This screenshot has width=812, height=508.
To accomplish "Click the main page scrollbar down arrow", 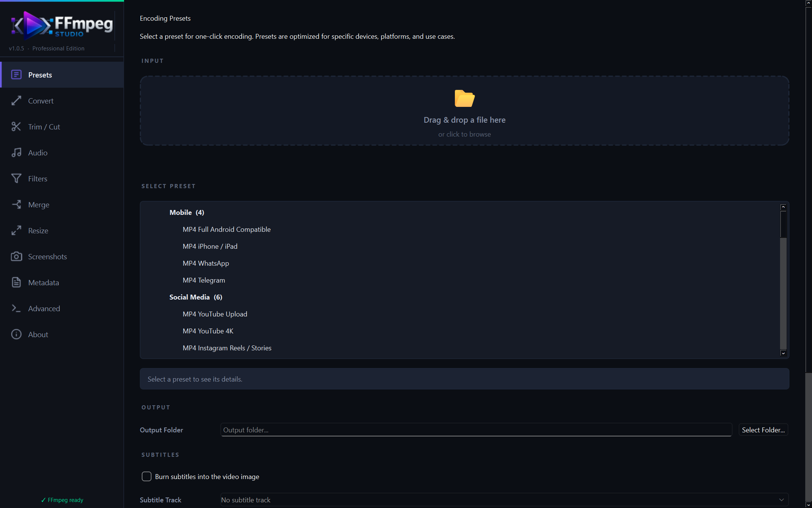I will coord(809,505).
